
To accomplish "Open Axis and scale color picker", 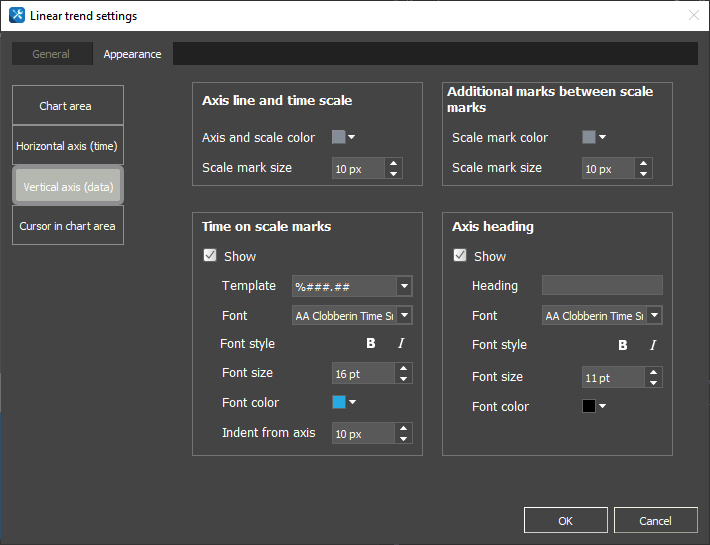I will click(344, 138).
